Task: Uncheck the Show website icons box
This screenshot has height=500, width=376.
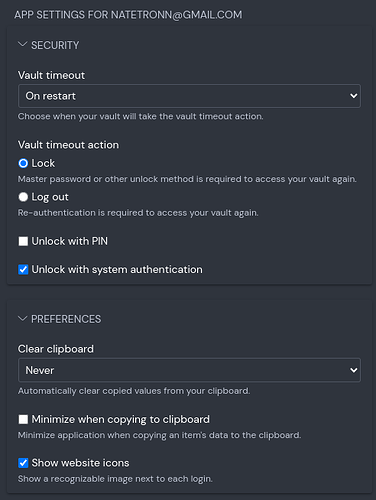Action: (23, 463)
